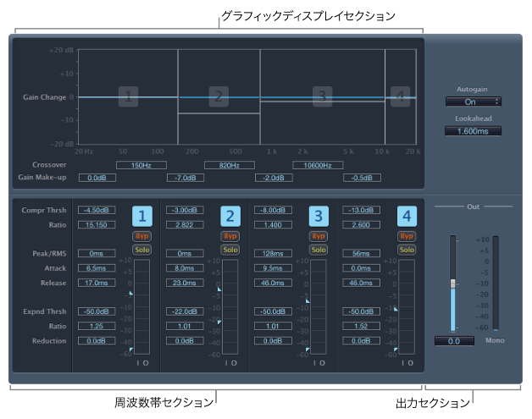Click band 2 Compr Thrsh -3.00dB field
Image resolution: width=532 pixels, height=419 pixels.
pos(185,210)
